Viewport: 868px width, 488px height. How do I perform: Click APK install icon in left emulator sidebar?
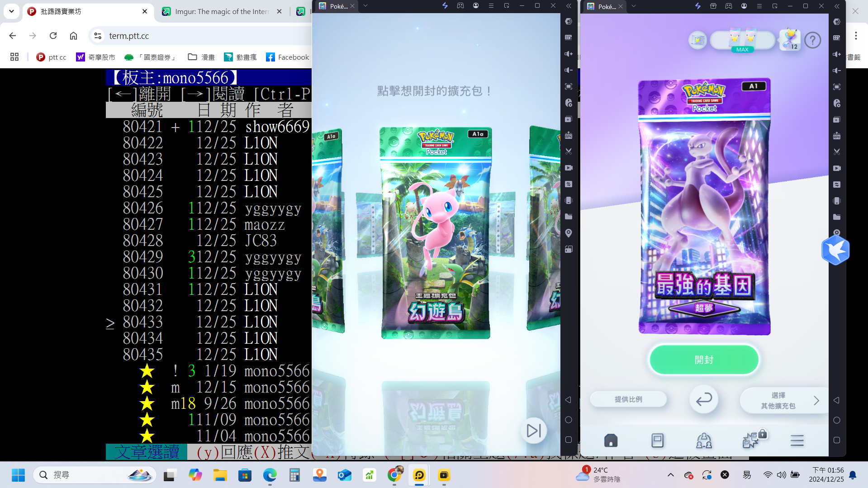(x=569, y=135)
